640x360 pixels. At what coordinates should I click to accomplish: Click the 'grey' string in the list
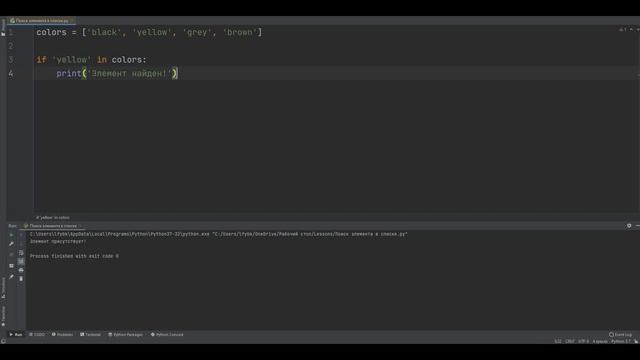click(x=197, y=32)
